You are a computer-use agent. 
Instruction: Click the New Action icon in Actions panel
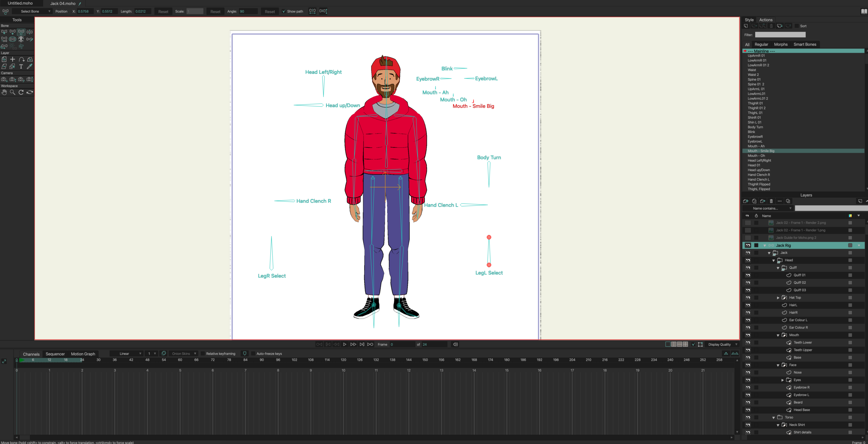click(x=746, y=26)
